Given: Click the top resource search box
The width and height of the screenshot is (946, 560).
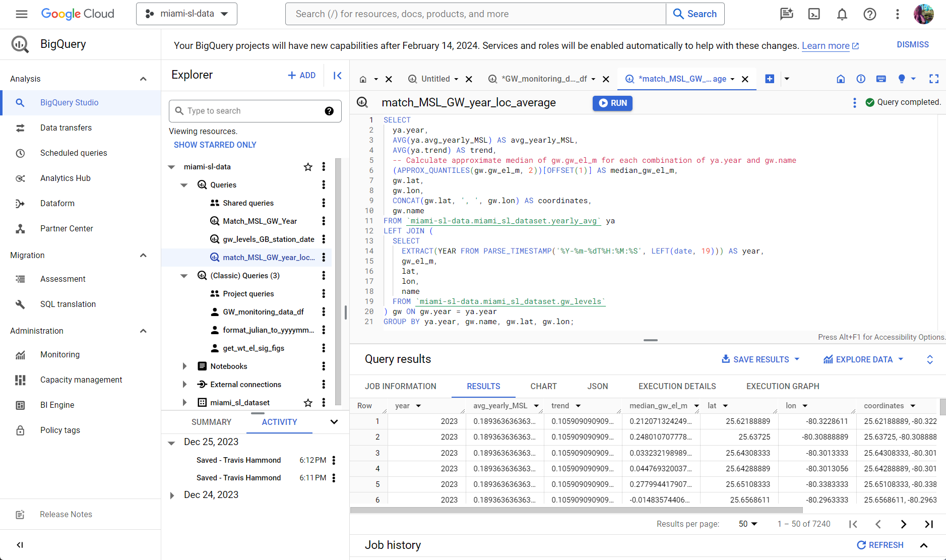Looking at the screenshot, I should tap(475, 14).
